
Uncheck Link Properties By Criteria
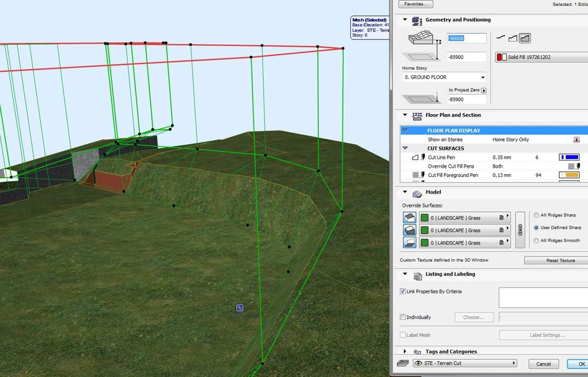pyautogui.click(x=403, y=292)
